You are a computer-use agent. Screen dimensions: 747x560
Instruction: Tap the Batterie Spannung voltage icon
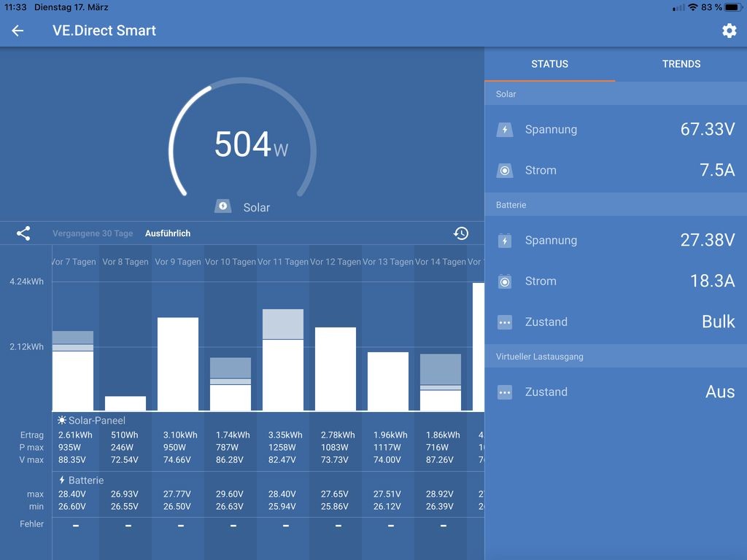505,241
